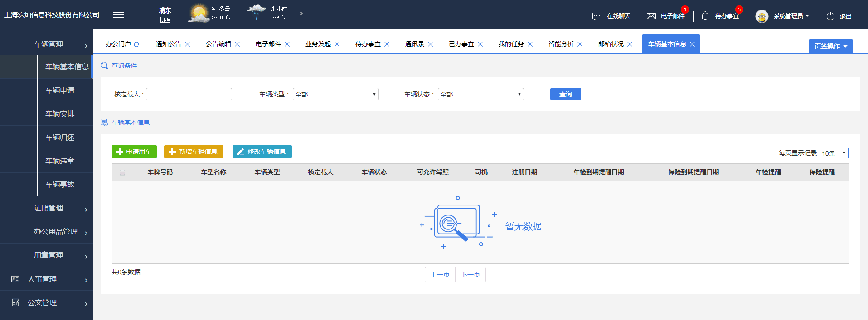Switch to the 业务发起 tab
868x320 pixels.
318,44
